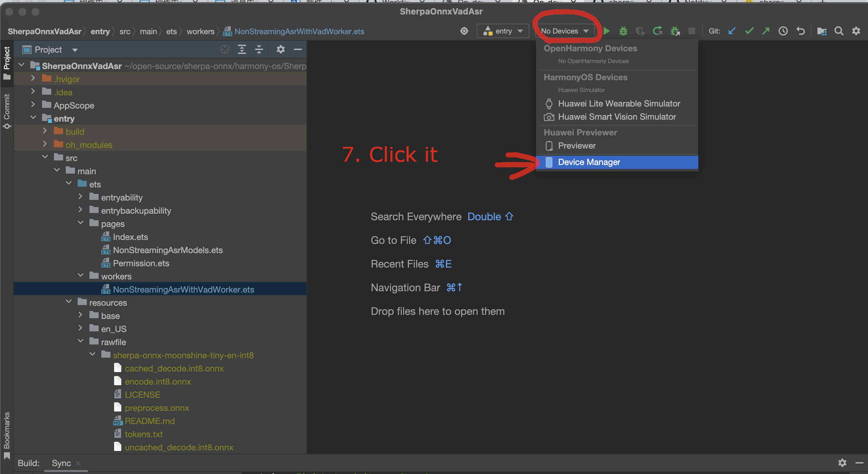Switch to the Sync tab in Build

(x=61, y=463)
